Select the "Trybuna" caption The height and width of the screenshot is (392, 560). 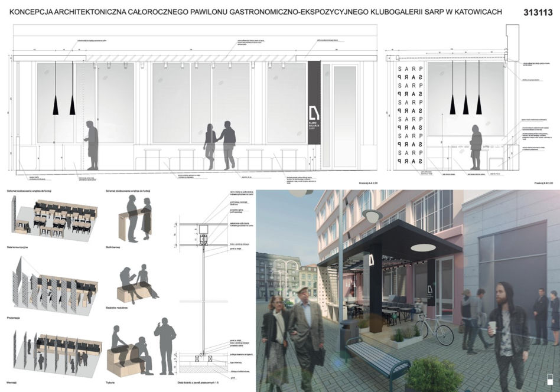pyautogui.click(x=110, y=383)
